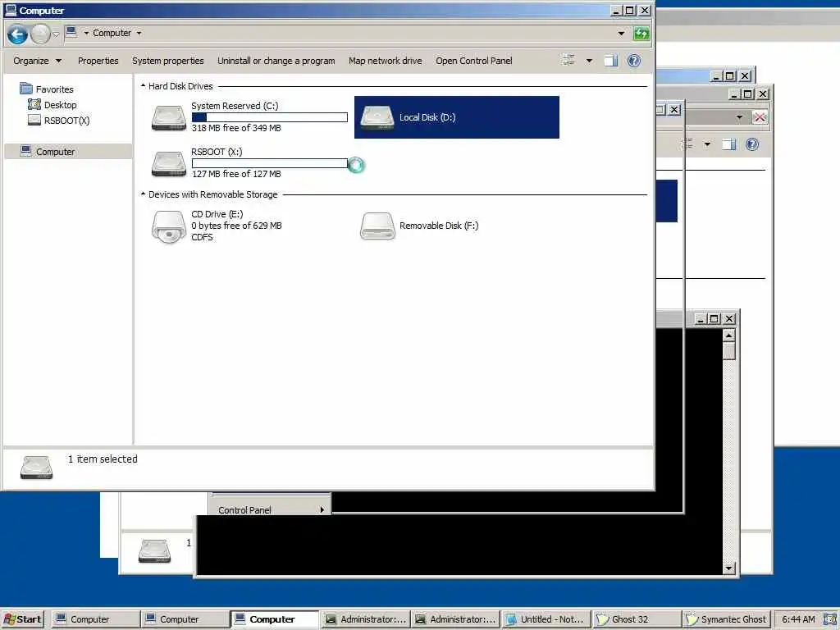Screen dimensions: 840x630
Task: Click the red X button in background window
Action: [760, 117]
